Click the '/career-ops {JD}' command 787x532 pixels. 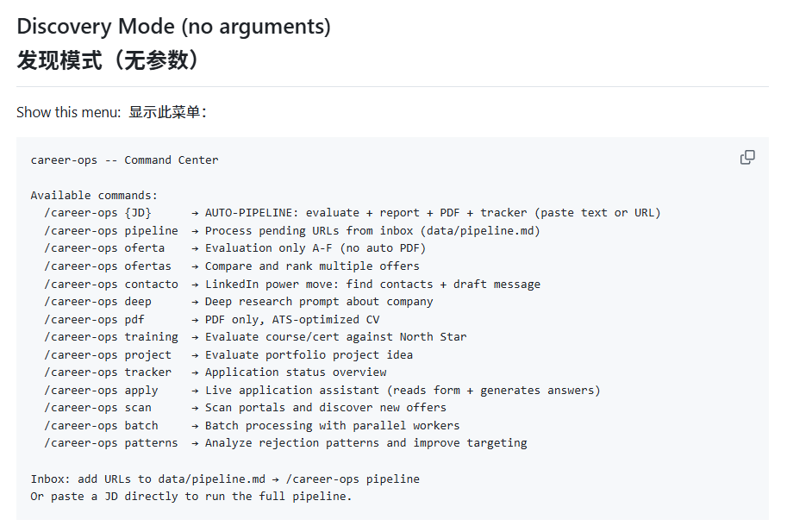pyautogui.click(x=98, y=213)
